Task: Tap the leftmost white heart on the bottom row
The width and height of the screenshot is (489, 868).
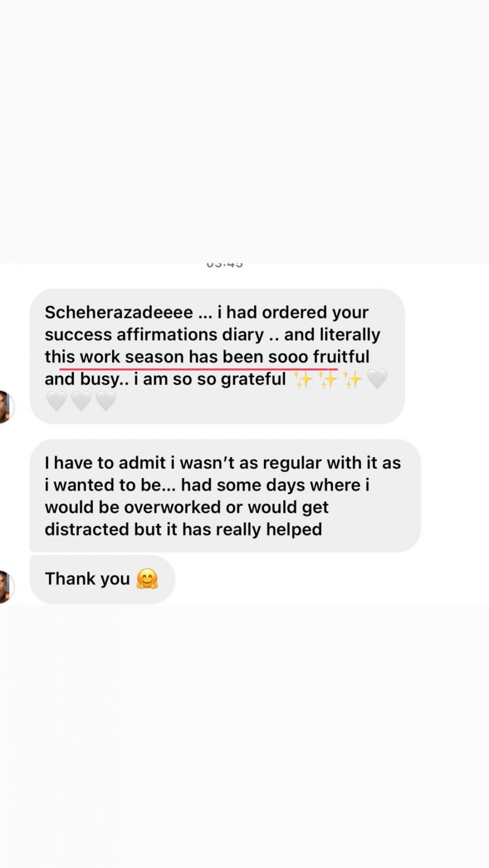Action: coord(56,401)
